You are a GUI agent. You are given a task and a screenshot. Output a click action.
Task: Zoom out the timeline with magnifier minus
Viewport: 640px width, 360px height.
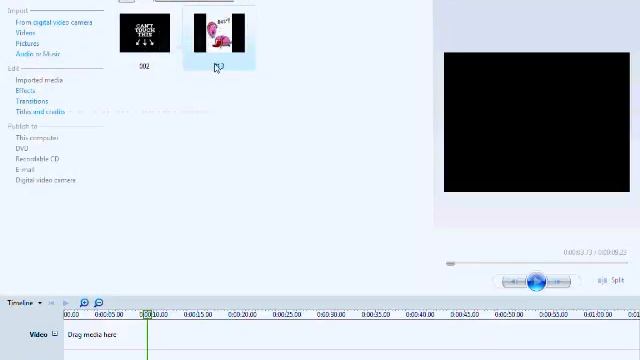[98, 302]
